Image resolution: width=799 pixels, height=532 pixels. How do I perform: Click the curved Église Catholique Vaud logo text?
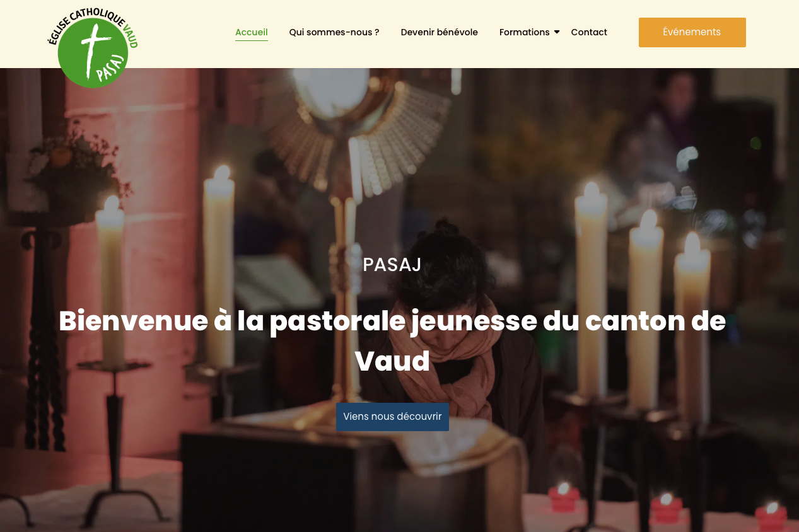coord(93,26)
